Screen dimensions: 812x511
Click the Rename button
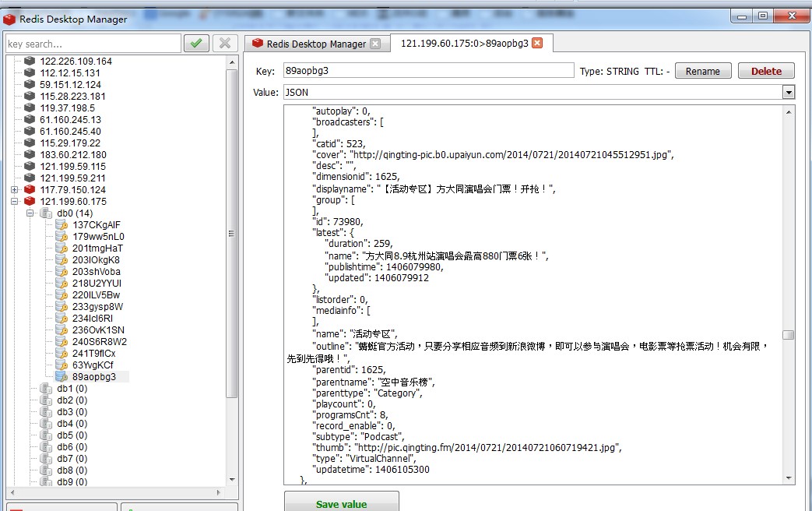tap(703, 71)
